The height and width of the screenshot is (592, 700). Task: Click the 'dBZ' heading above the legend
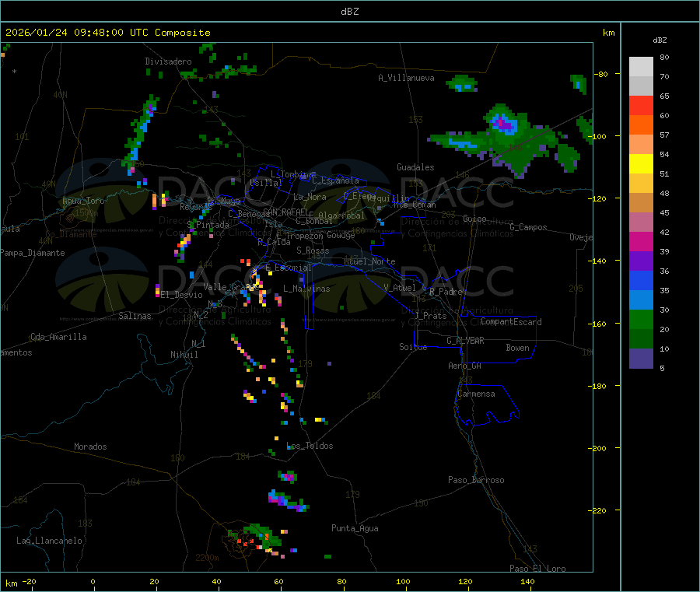tap(660, 40)
